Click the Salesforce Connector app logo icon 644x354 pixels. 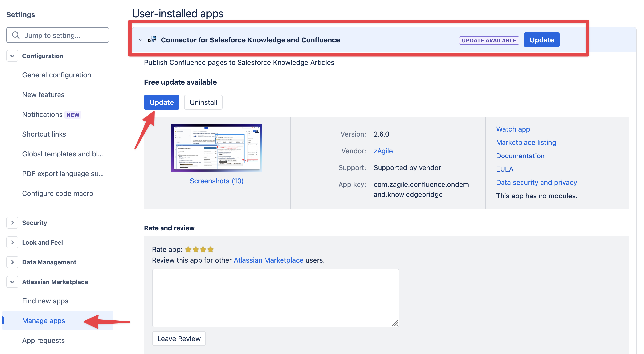click(x=152, y=40)
